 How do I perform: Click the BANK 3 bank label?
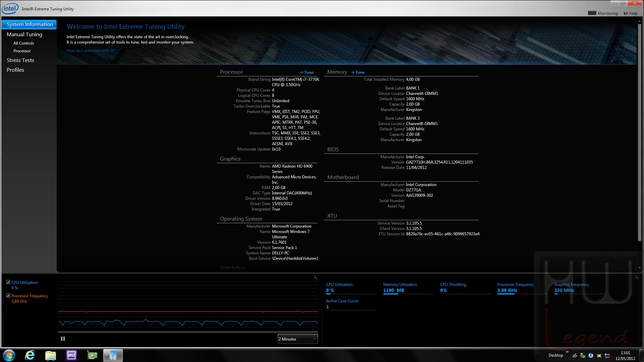click(x=413, y=118)
